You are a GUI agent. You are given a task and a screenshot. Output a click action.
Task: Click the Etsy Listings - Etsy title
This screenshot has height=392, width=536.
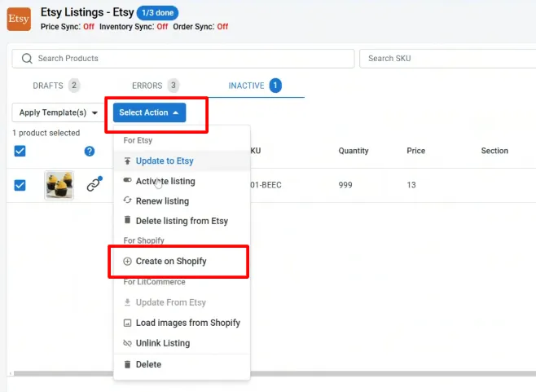pos(87,12)
